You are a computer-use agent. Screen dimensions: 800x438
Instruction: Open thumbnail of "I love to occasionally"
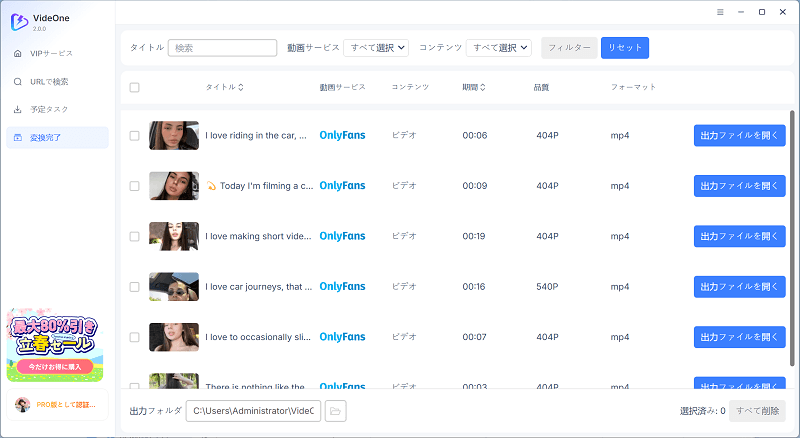[x=174, y=337]
